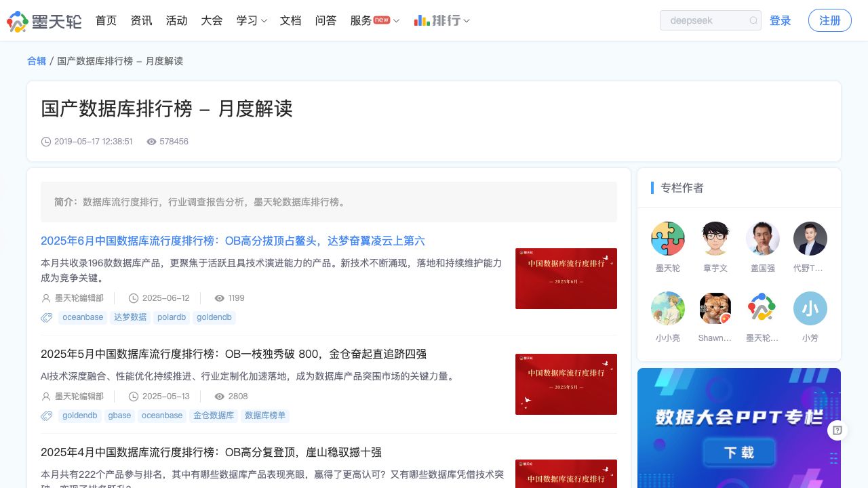Expand the 排行 dropdown chevron
Image resolution: width=868 pixels, height=488 pixels.
467,21
